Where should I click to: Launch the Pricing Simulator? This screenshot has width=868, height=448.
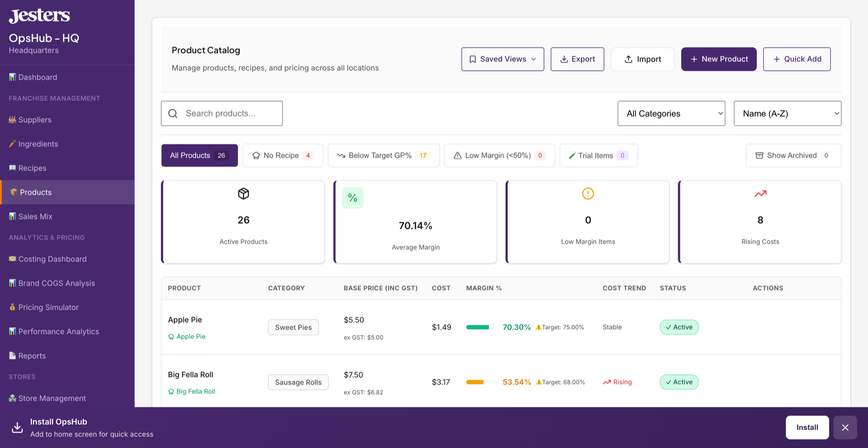click(x=48, y=307)
